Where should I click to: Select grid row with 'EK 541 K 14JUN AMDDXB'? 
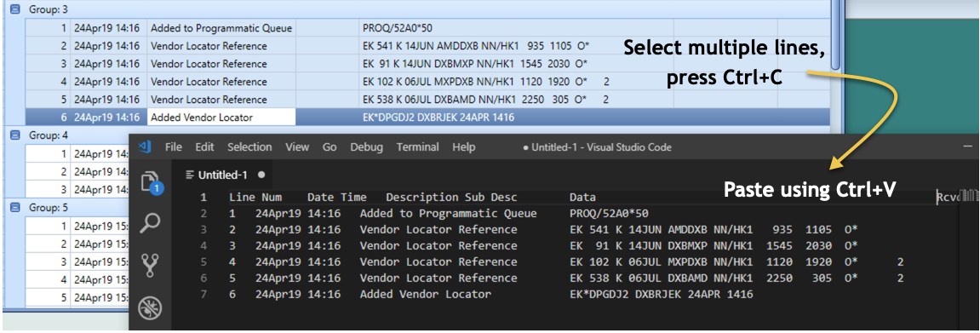point(427,46)
